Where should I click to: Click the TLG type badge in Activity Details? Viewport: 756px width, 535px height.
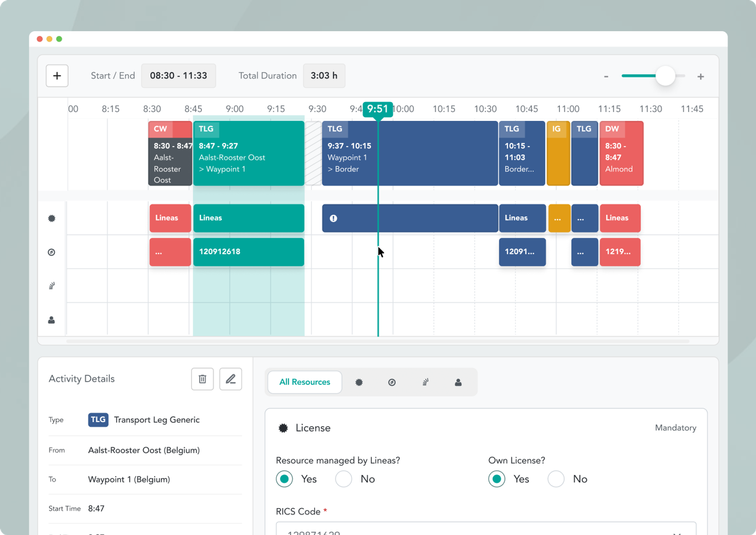[98, 420]
